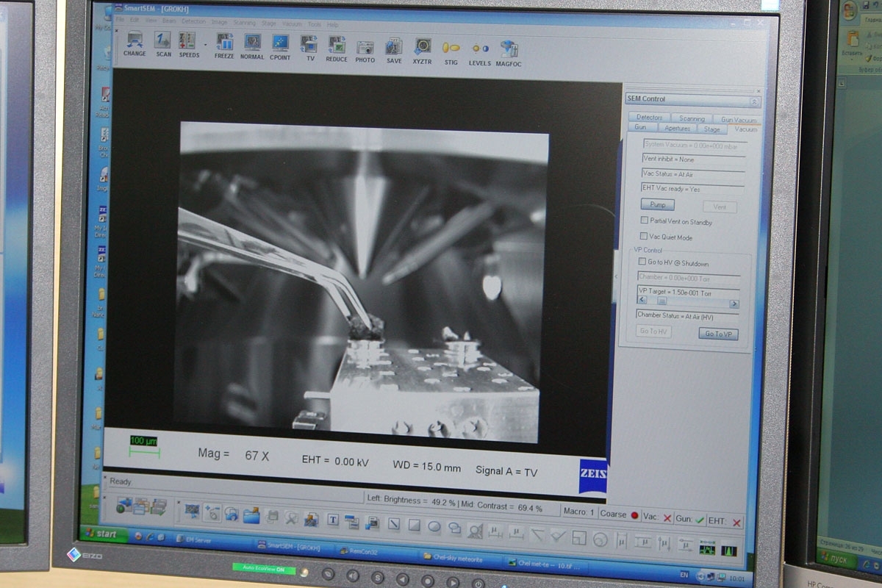Click right arrow of VP Target scrollbar
The width and height of the screenshot is (882, 588).
[734, 304]
